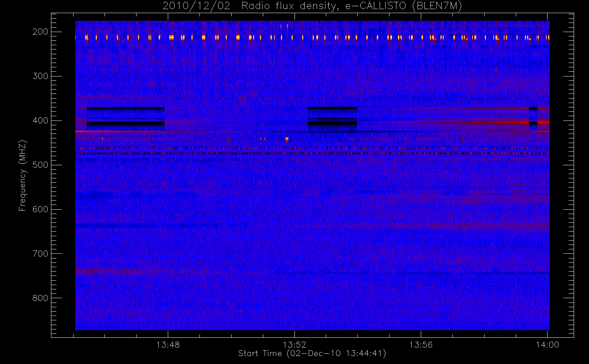The height and width of the screenshot is (364, 589).
Task: Click the 13:52 time tick label
Action: click(294, 345)
